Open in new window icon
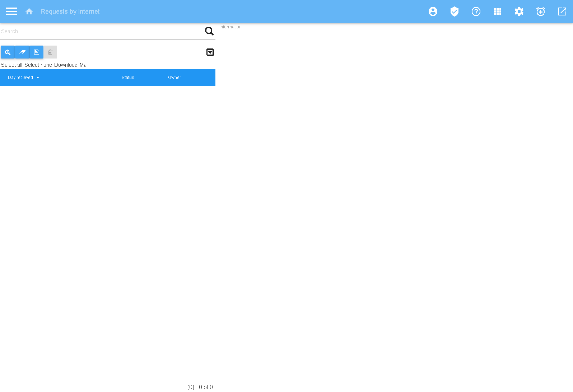This screenshot has width=573, height=392. (x=562, y=11)
